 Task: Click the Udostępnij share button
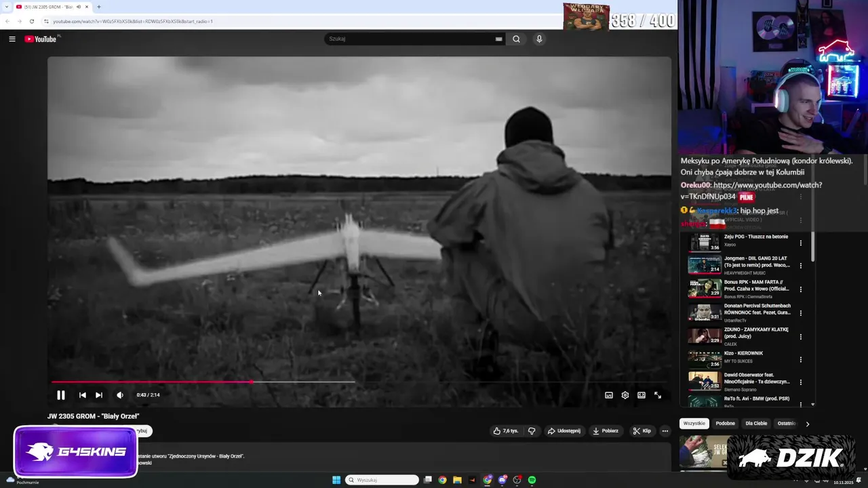point(564,431)
